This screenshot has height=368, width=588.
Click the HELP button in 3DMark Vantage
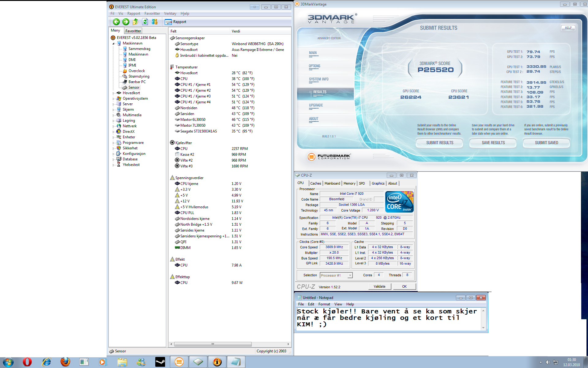point(568,28)
